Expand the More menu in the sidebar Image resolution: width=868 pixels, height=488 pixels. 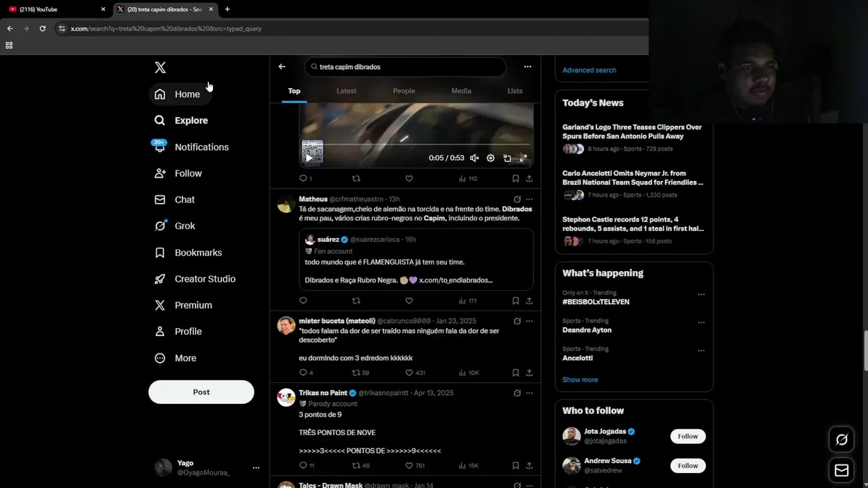pyautogui.click(x=176, y=358)
